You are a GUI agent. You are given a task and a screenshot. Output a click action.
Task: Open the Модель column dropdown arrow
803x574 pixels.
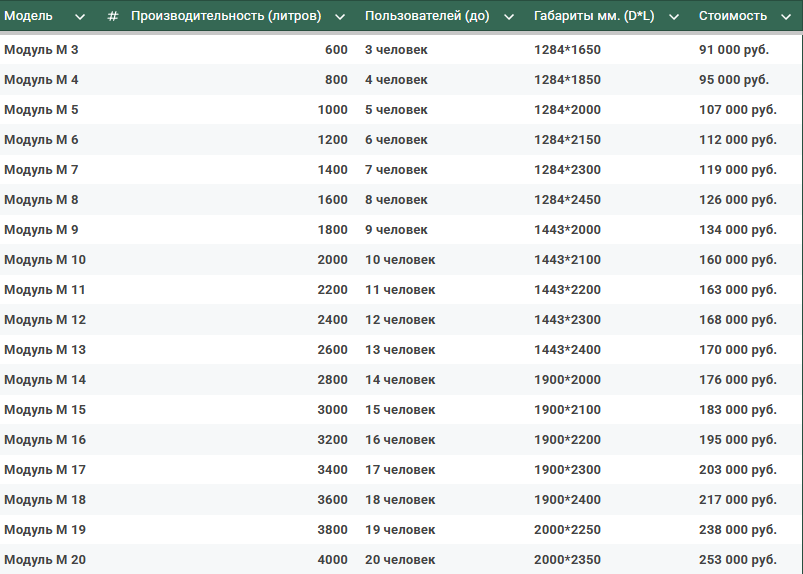[80, 17]
